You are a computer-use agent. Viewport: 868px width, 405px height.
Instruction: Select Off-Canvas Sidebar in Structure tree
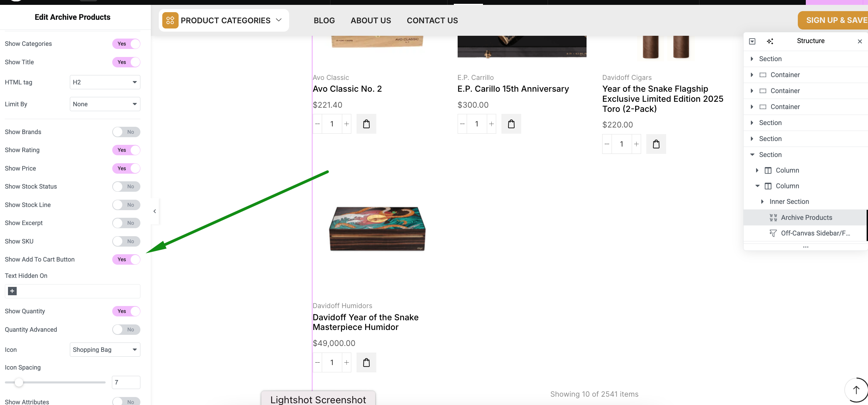806,233
